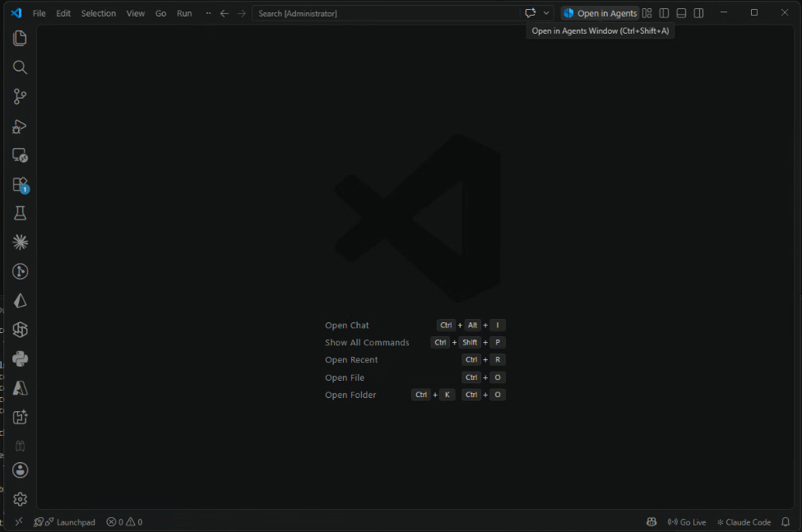Open the pyramid-shaped Prisma icon view
Image resolution: width=802 pixels, height=532 pixels.
click(20, 300)
